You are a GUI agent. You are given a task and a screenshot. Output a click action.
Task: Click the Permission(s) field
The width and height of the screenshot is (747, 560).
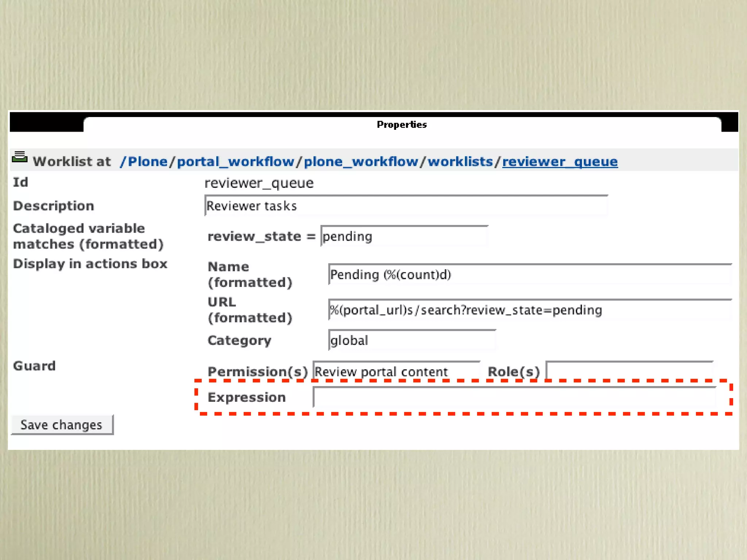click(396, 372)
